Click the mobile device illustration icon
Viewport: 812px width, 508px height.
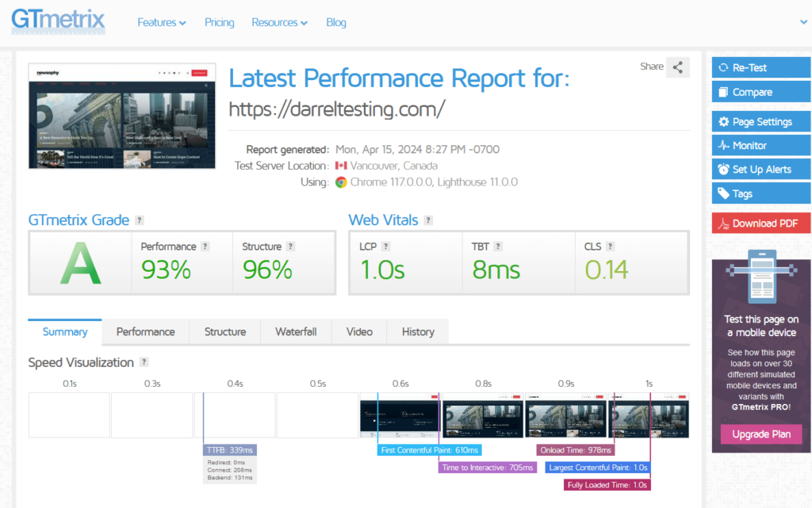click(x=761, y=277)
